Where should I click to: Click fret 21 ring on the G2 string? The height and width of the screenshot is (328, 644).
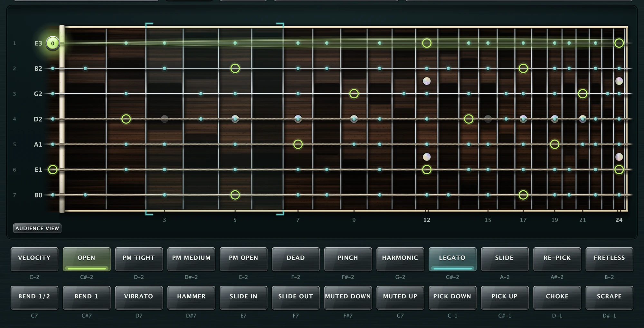pos(582,94)
